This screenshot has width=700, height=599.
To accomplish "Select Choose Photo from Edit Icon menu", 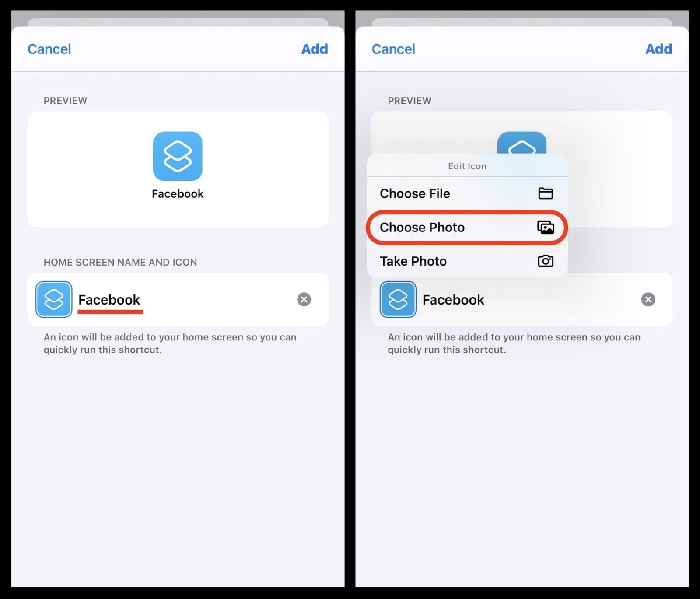I will tap(467, 227).
